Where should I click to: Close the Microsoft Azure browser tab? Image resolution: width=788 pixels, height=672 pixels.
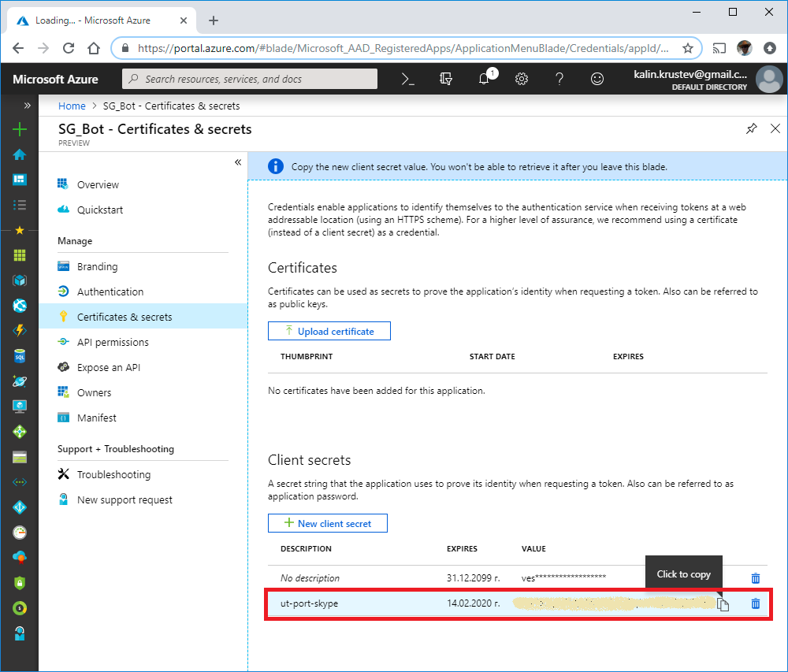(x=184, y=20)
